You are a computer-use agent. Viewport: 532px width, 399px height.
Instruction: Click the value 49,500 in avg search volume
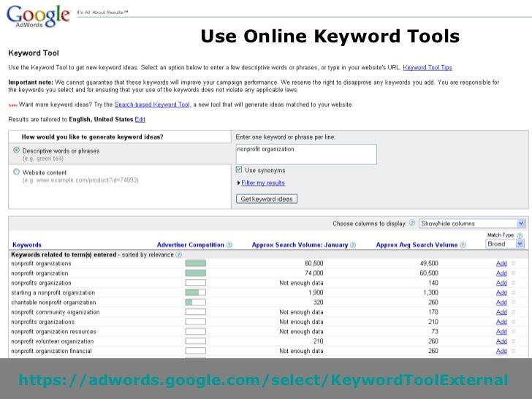[x=429, y=263]
